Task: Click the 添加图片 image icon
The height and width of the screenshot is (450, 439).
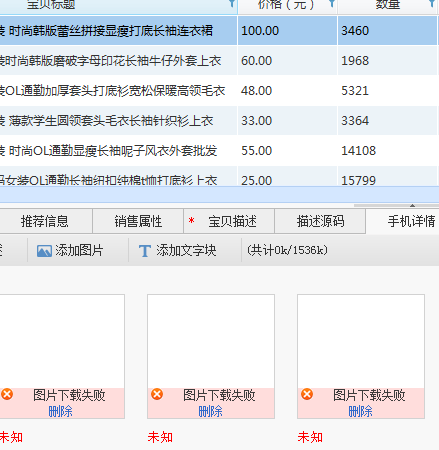Action: [x=44, y=251]
